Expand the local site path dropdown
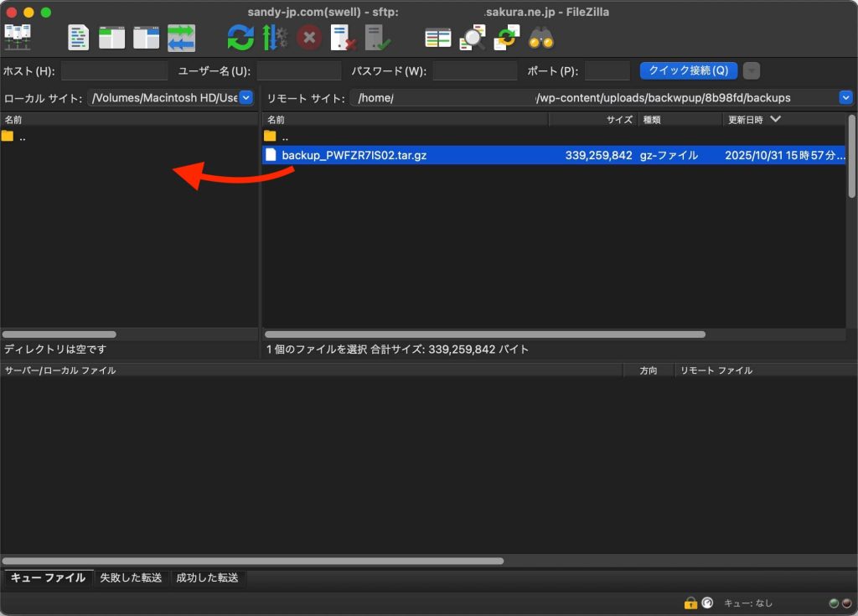858x616 pixels. [x=246, y=98]
